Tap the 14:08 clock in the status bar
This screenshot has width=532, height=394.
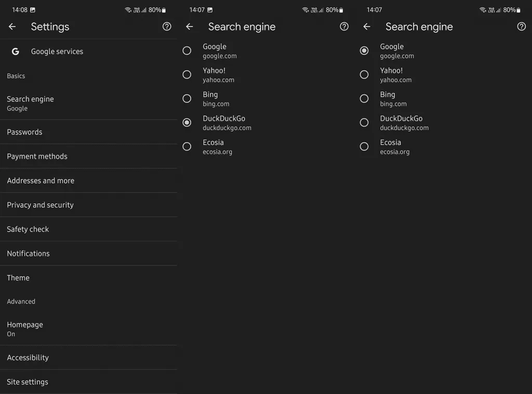[20, 10]
